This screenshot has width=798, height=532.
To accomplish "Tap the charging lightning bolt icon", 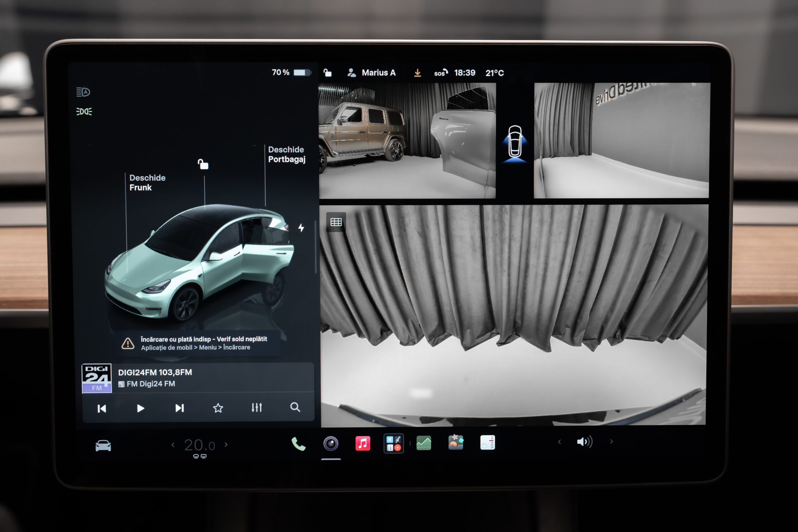I will [301, 228].
